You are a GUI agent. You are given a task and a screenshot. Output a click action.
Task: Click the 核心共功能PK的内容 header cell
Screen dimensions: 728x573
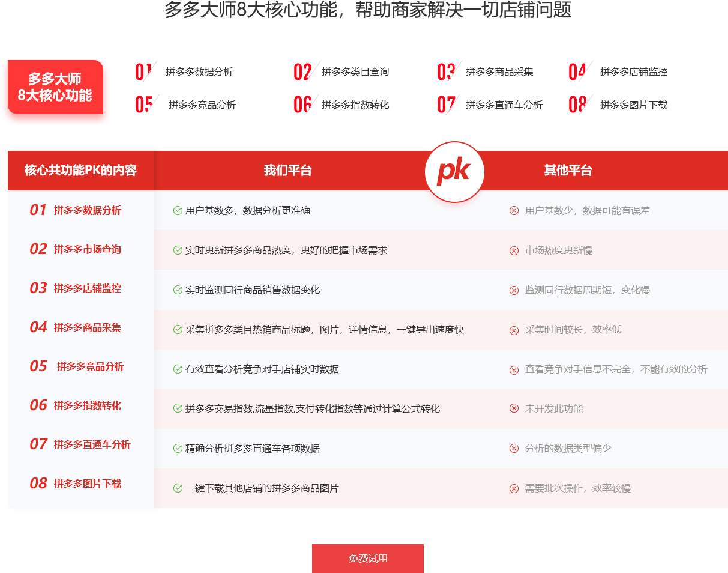[x=80, y=171]
